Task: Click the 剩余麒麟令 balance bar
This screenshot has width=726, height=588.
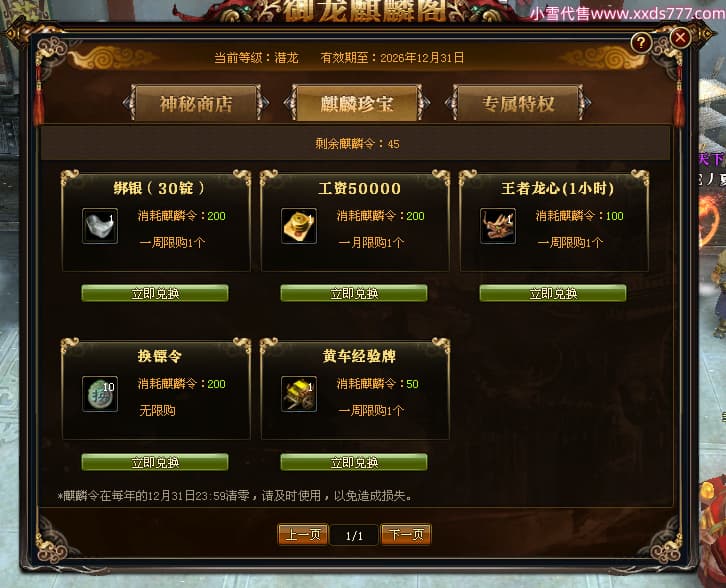Action: pos(356,144)
